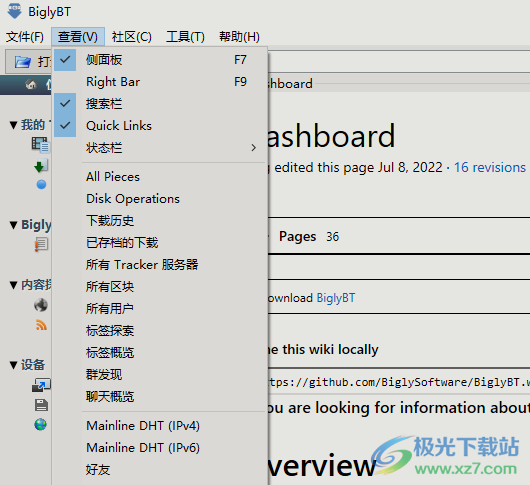Click the 'edited this page Jul 8, 2022' text
Viewport: 530px width, 485px height.
click(x=358, y=168)
